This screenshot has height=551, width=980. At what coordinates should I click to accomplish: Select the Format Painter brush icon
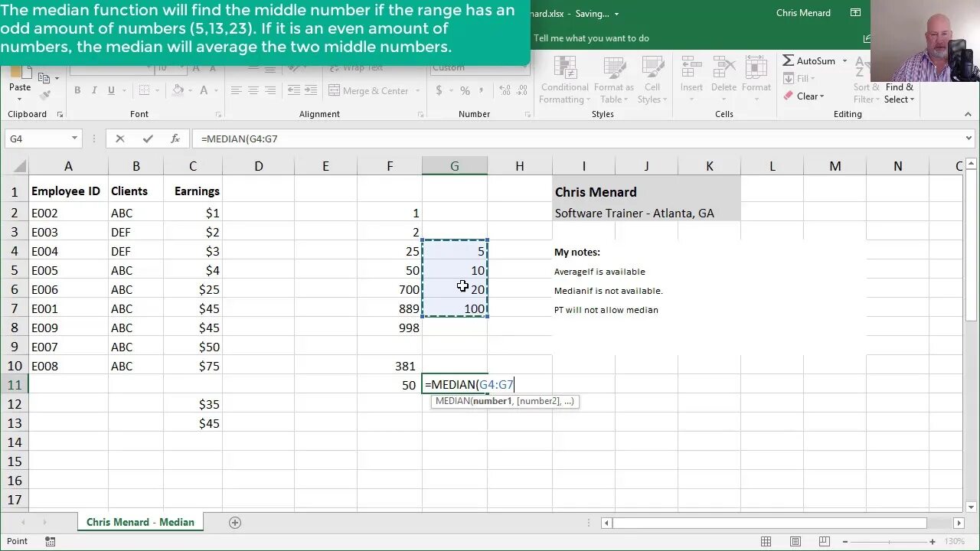[44, 94]
